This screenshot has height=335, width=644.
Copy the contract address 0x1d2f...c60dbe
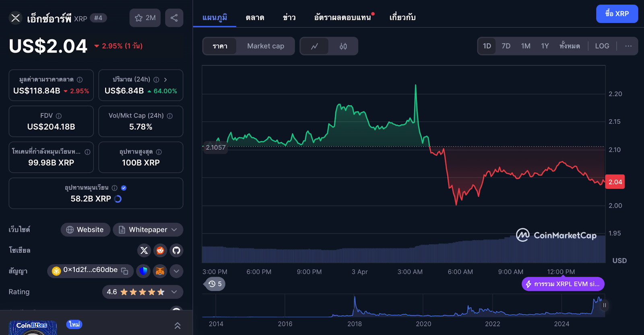[125, 271]
